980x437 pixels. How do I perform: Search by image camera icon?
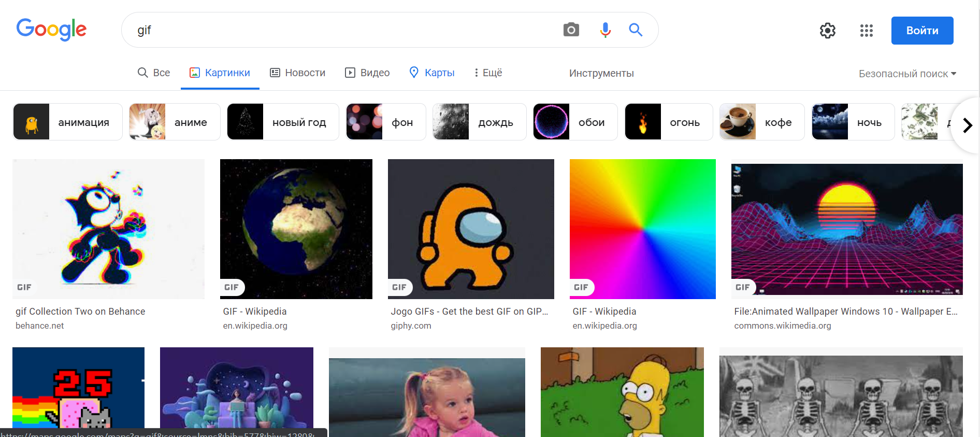click(571, 30)
